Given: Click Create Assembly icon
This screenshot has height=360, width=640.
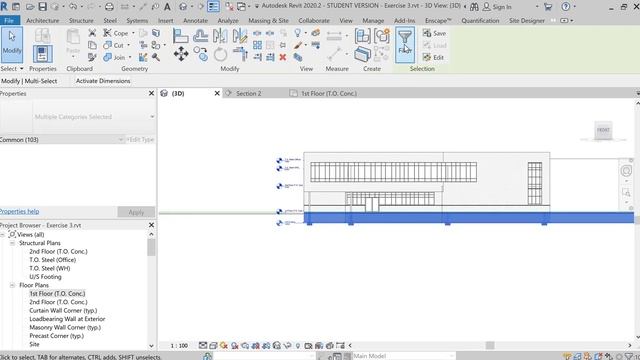Looking at the screenshot, I should pos(362,36).
